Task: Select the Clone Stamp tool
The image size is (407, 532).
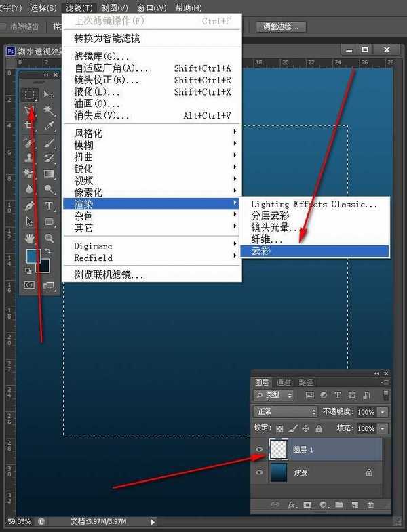Action: 30,158
